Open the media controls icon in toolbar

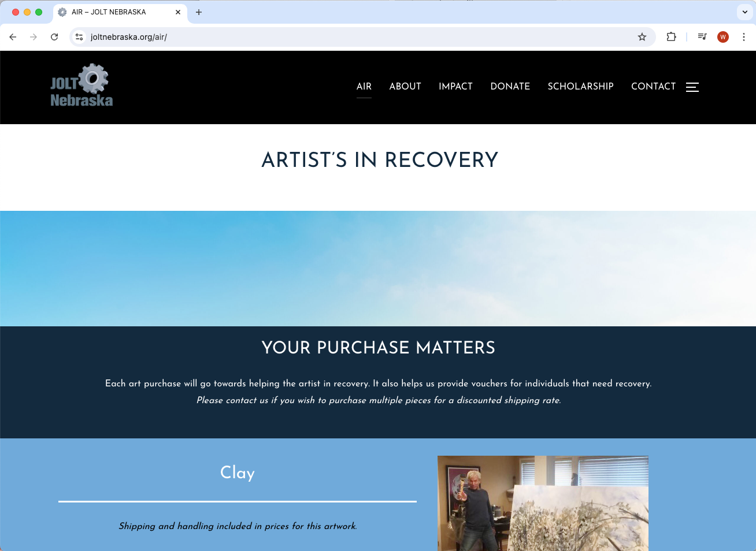click(x=702, y=37)
